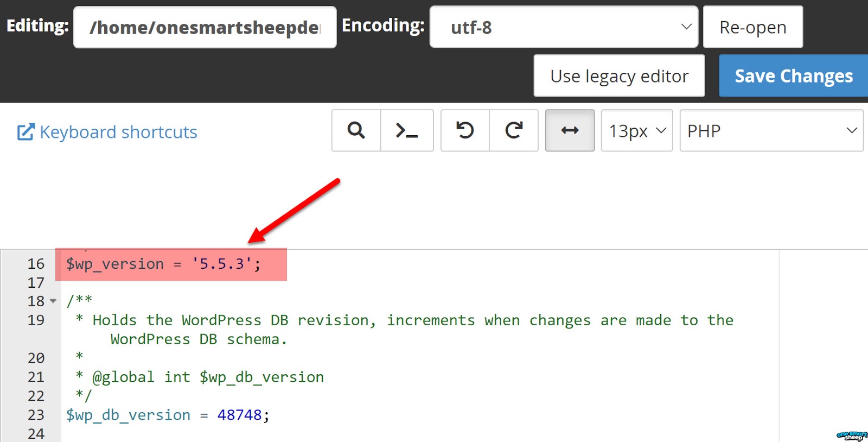Click the Re-open button
Screen dimensions: 868x442
tap(753, 27)
